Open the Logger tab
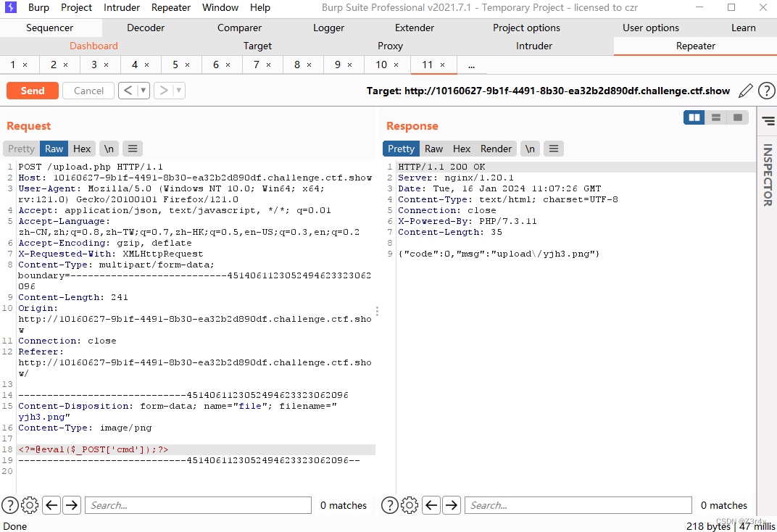Screen dimensions: 777x532 click(x=328, y=28)
